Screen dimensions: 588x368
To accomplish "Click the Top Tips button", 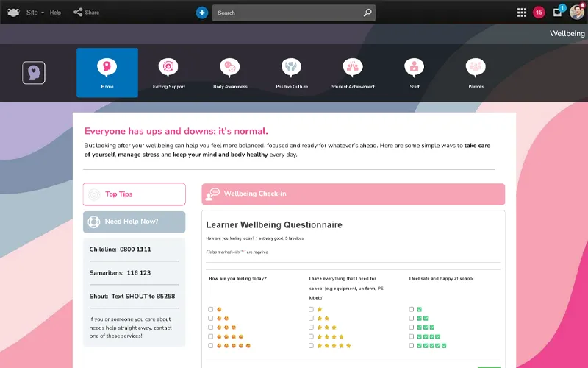I will 135,194.
